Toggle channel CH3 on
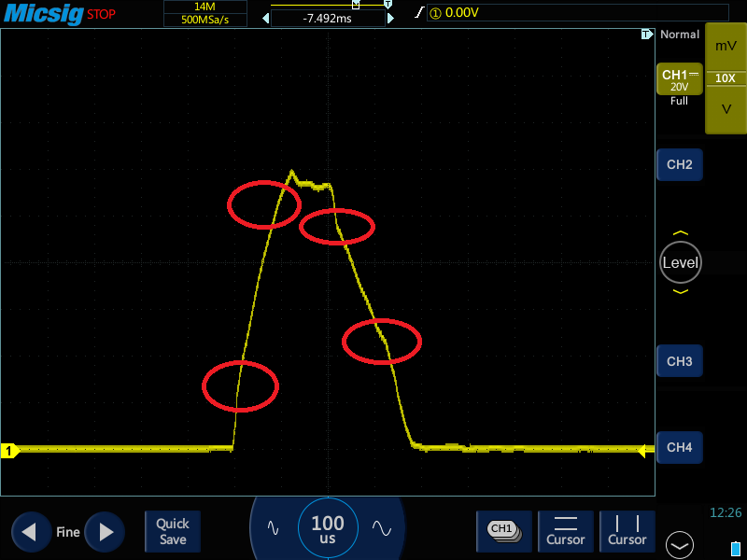This screenshot has height=560, width=747. (679, 361)
